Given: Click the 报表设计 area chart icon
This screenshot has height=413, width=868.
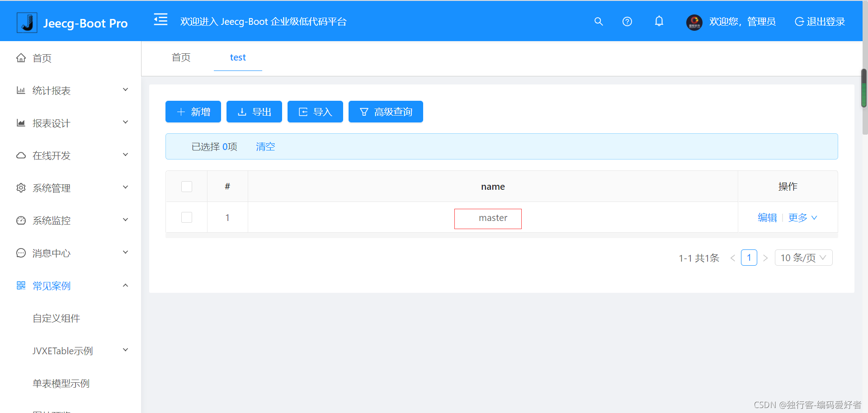Looking at the screenshot, I should 21,123.
